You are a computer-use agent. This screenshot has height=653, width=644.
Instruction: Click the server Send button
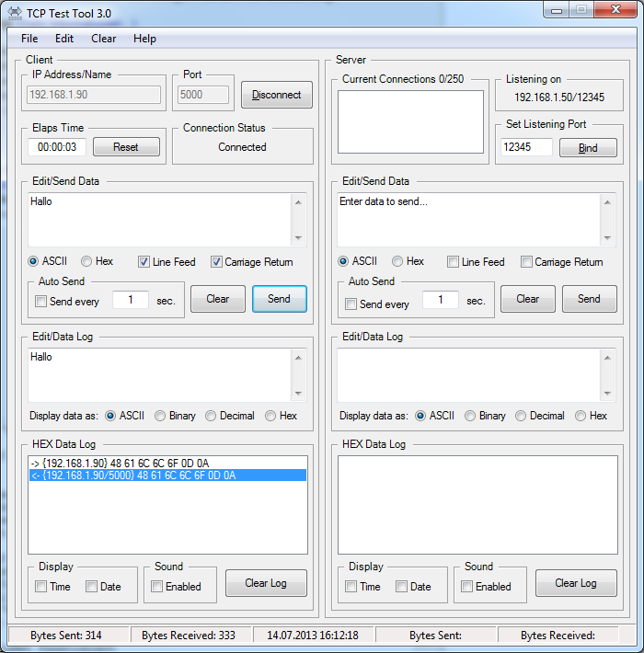pos(589,299)
